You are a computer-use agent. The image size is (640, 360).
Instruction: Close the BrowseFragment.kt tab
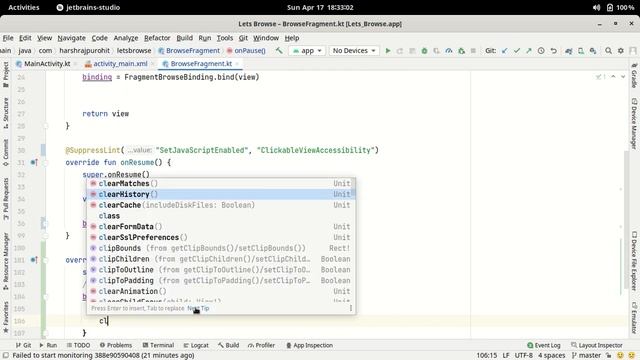(237, 64)
